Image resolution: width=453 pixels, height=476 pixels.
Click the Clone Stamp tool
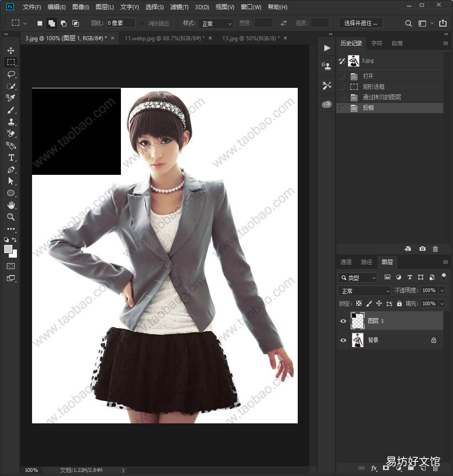pyautogui.click(x=11, y=122)
